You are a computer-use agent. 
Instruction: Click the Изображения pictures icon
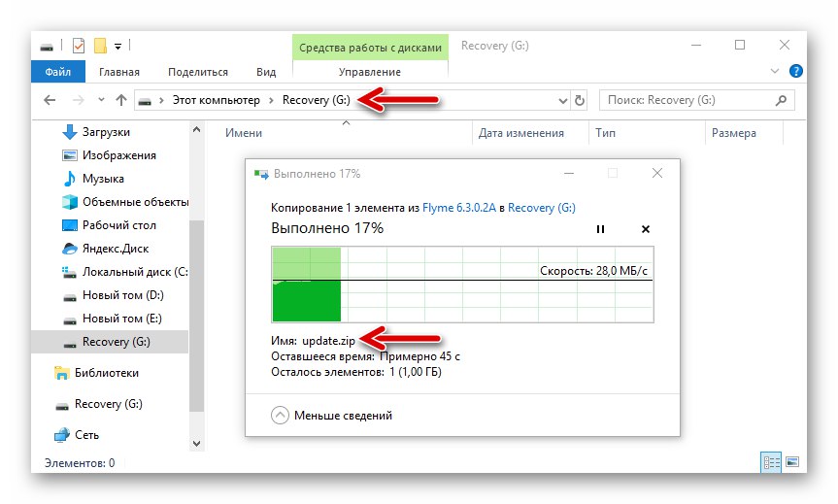pyautogui.click(x=70, y=155)
